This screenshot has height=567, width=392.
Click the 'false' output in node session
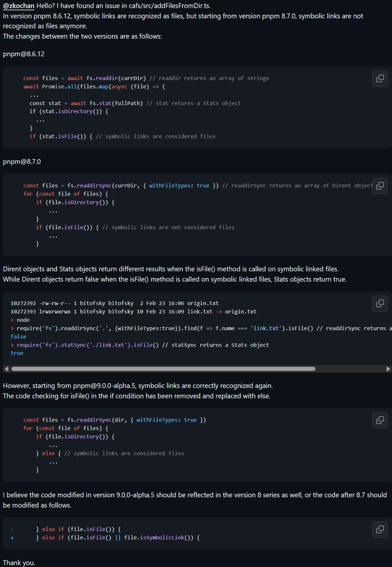pos(18,337)
